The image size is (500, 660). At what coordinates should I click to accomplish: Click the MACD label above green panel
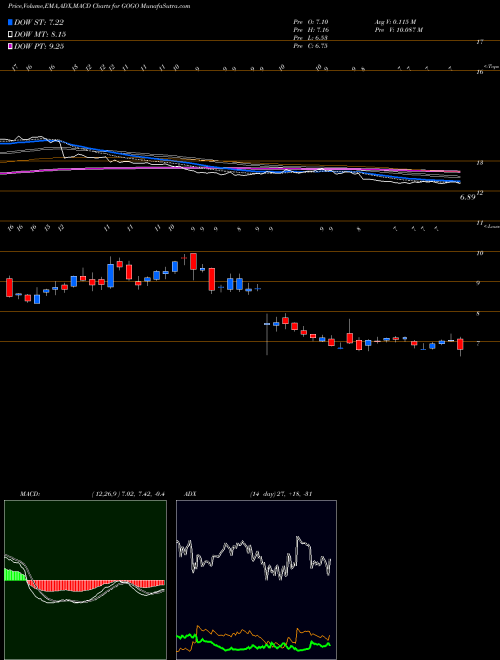[x=29, y=494]
